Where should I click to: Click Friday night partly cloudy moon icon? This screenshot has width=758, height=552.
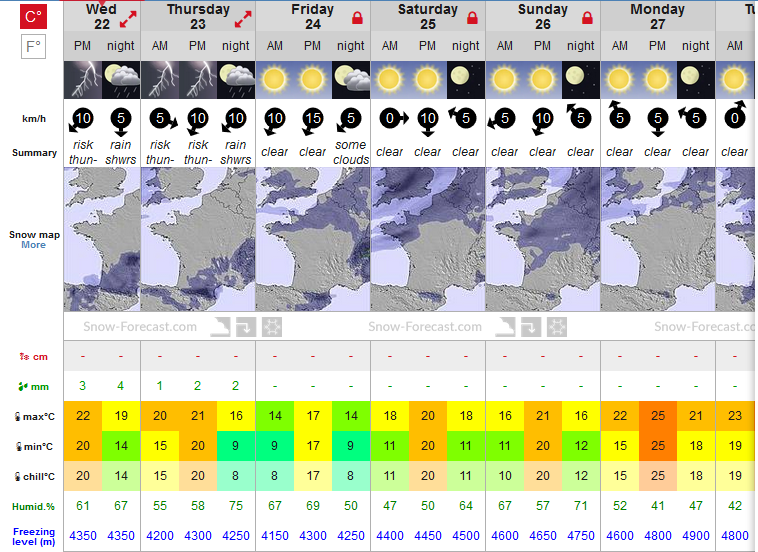[x=351, y=80]
